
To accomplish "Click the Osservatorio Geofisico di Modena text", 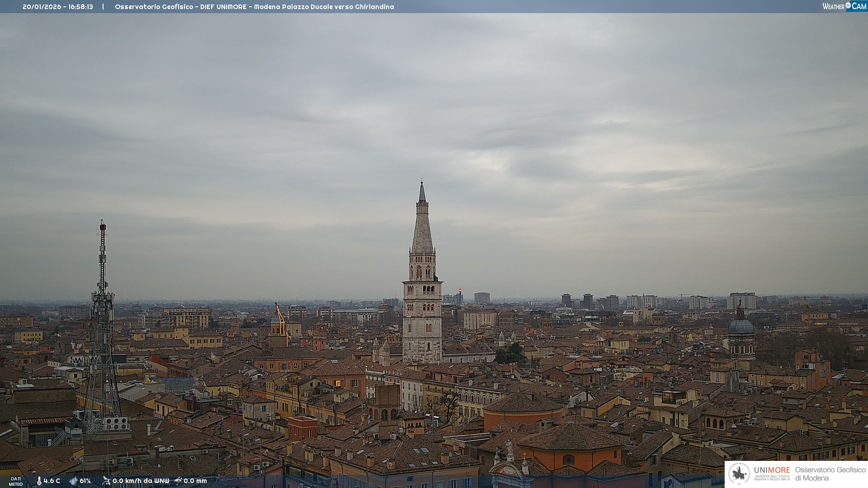I will click(830, 474).
